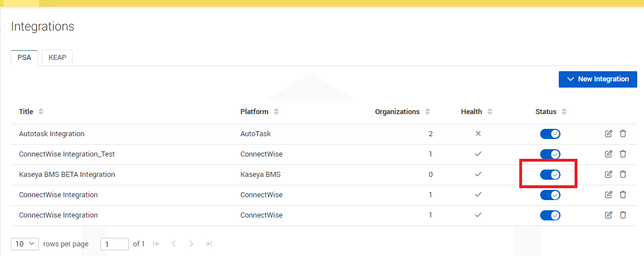This screenshot has height=256, width=644.
Task: Jump to last page arrow
Action: click(x=208, y=244)
